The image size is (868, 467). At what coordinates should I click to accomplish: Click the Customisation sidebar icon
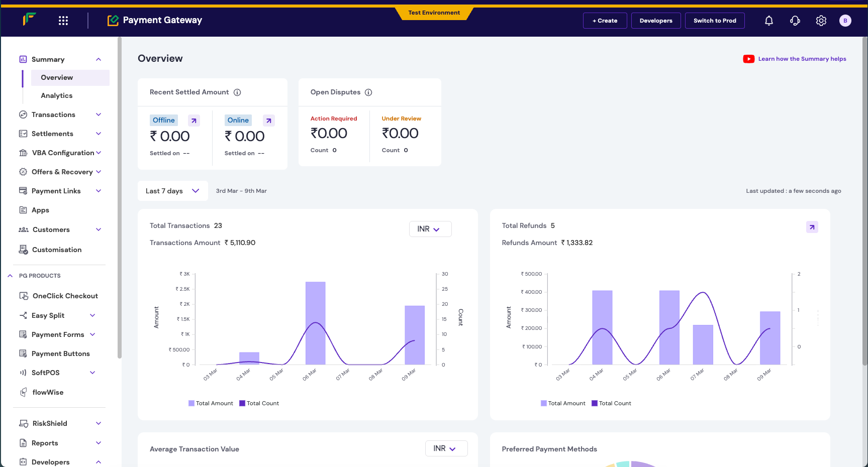click(23, 249)
